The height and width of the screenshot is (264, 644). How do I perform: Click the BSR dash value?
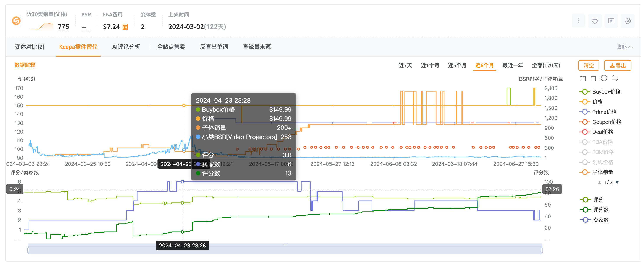tap(84, 27)
